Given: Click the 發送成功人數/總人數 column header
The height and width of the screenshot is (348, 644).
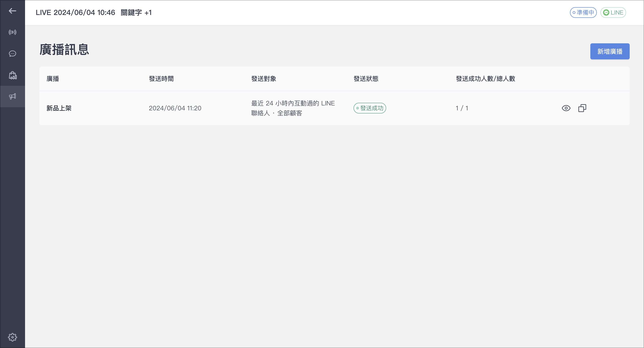Looking at the screenshot, I should pyautogui.click(x=485, y=79).
